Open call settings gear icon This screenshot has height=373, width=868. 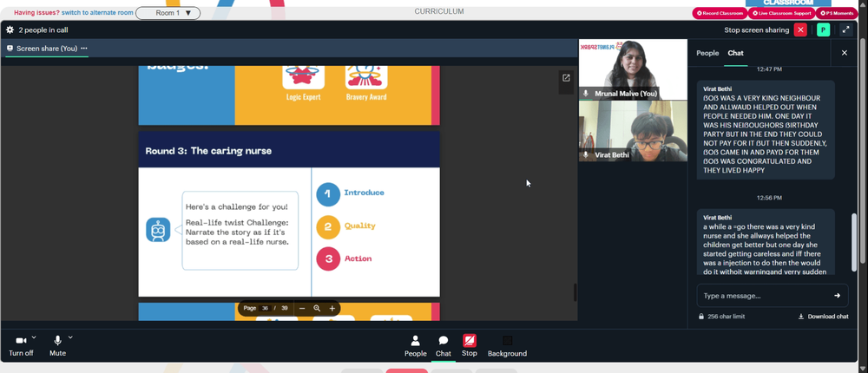[10, 29]
